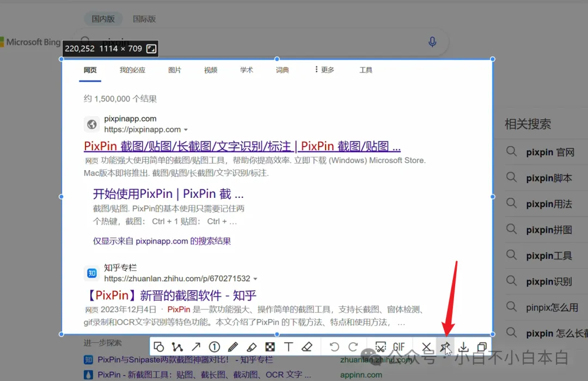This screenshot has width=588, height=381.
Task: Open PixPin与Snipaste两款截图神器对比 link
Action: pos(185,360)
